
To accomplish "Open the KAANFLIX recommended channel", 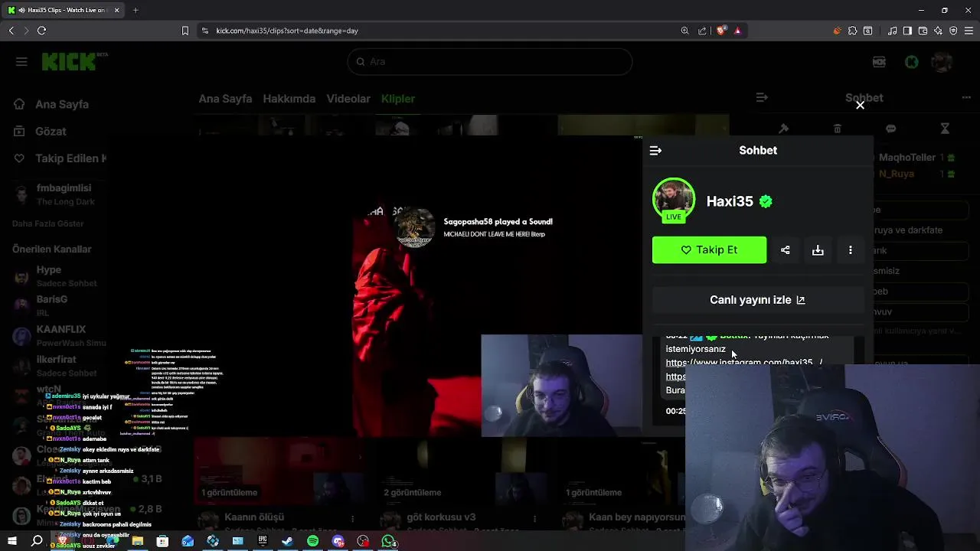I will (61, 335).
